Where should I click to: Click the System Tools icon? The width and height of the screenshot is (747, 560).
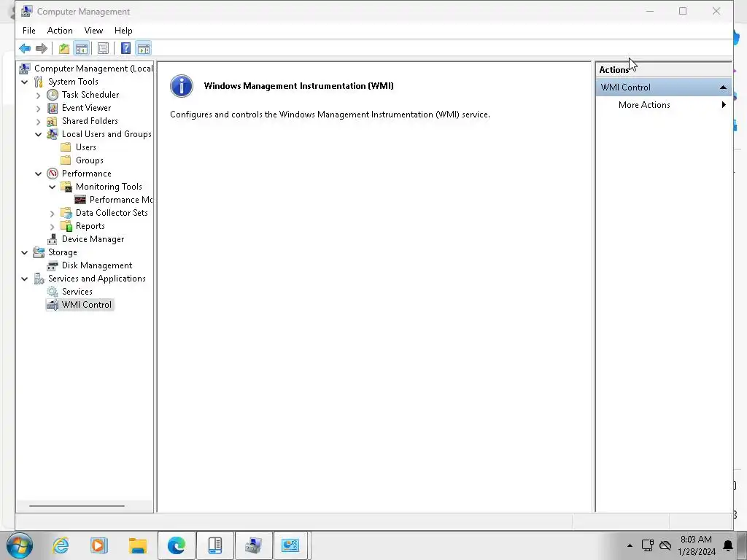pos(39,82)
